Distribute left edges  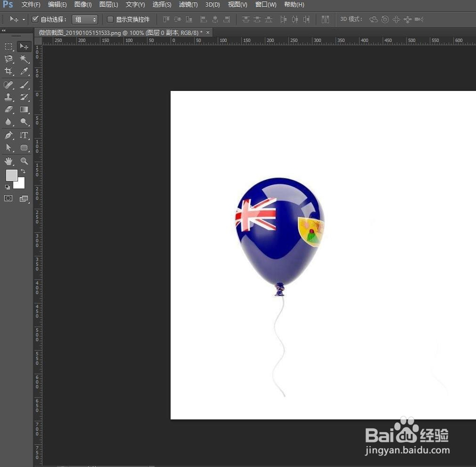tap(283, 20)
